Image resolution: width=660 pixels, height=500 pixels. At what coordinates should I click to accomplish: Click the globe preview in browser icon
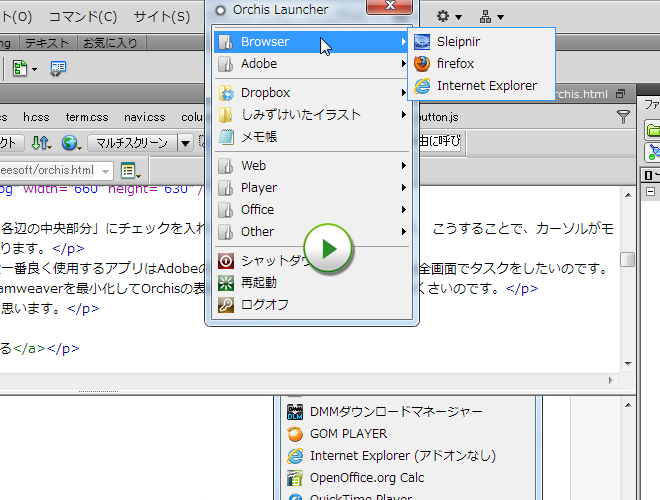tap(71, 143)
